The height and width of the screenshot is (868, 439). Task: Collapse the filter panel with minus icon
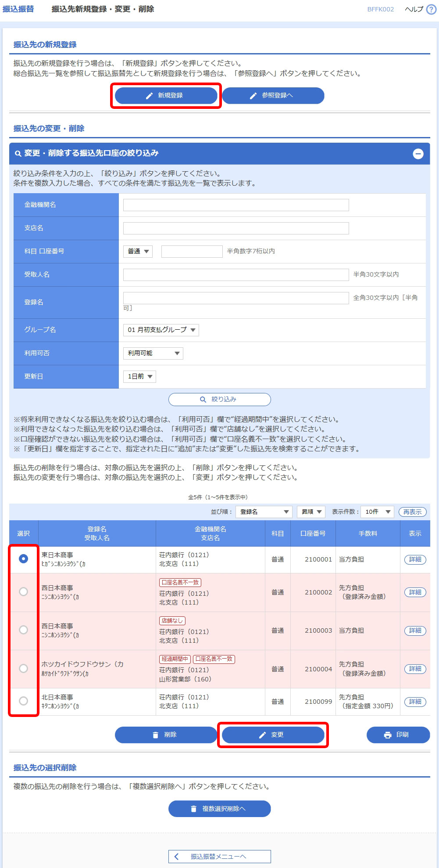click(x=418, y=154)
